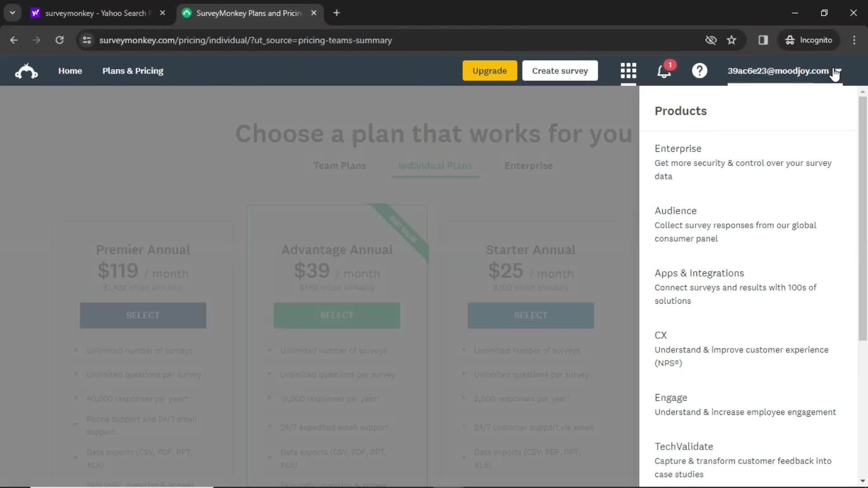This screenshot has height=488, width=868.
Task: Switch to the Enterprise plans tab
Action: (528, 166)
